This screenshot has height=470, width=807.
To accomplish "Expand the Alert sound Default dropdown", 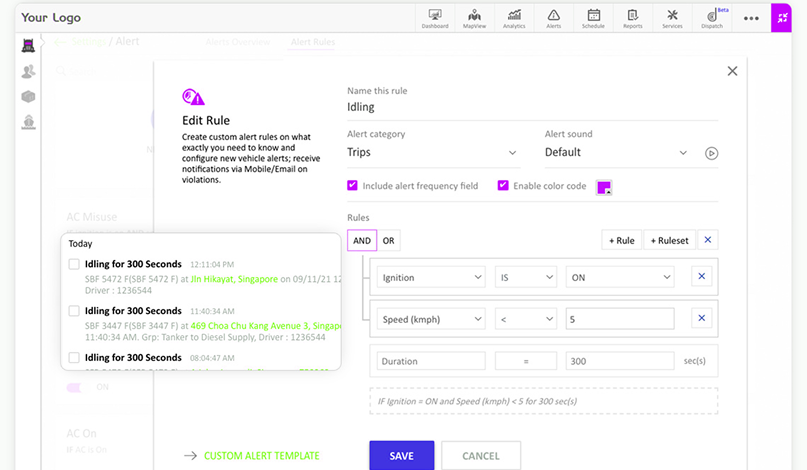I will 616,153.
